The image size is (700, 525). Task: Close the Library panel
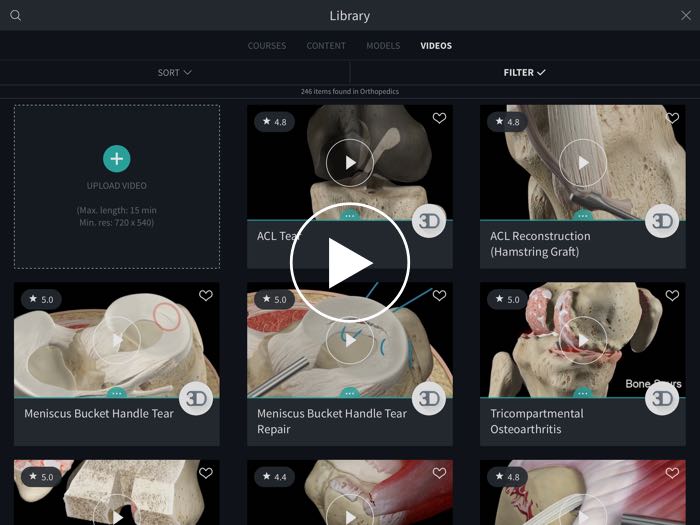685,15
